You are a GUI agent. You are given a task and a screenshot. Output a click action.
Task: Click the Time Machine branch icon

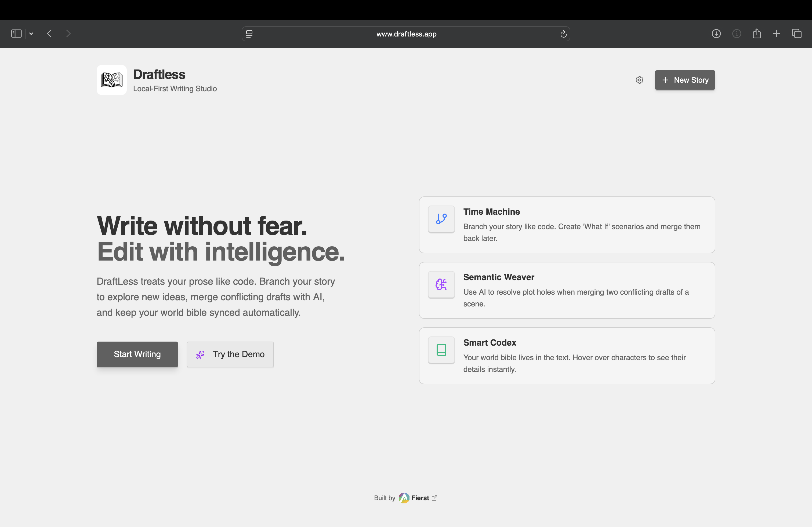pos(441,219)
